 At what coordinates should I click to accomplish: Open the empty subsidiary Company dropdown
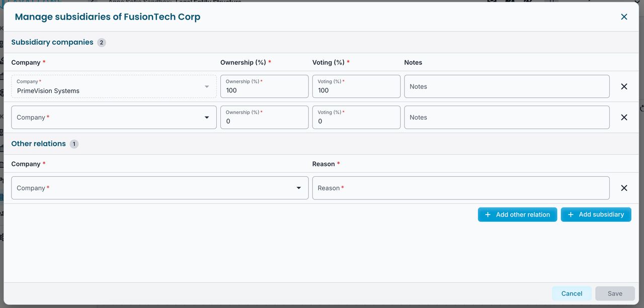pos(114,117)
